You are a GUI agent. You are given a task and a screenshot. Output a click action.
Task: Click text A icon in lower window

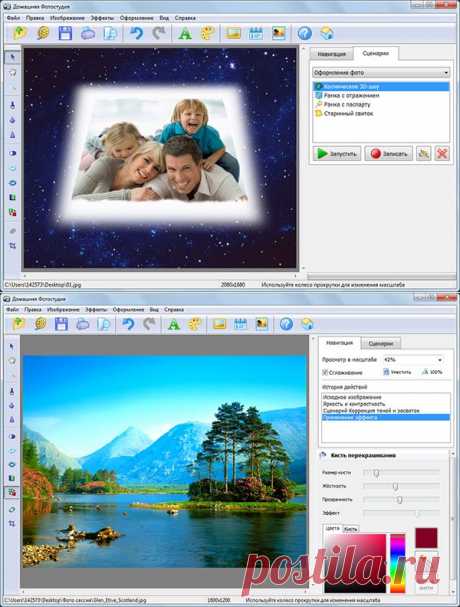pyautogui.click(x=174, y=324)
